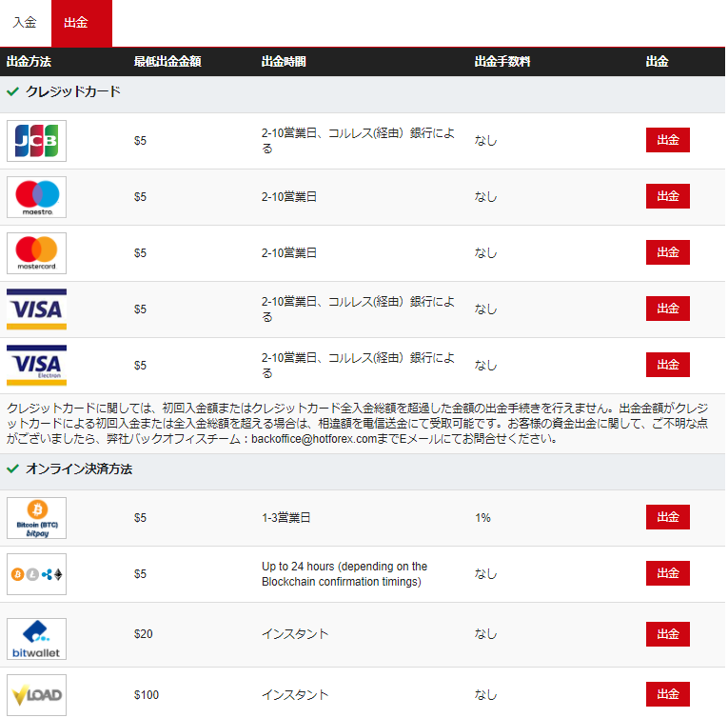Click the クレジッドカード section heading

point(73,91)
